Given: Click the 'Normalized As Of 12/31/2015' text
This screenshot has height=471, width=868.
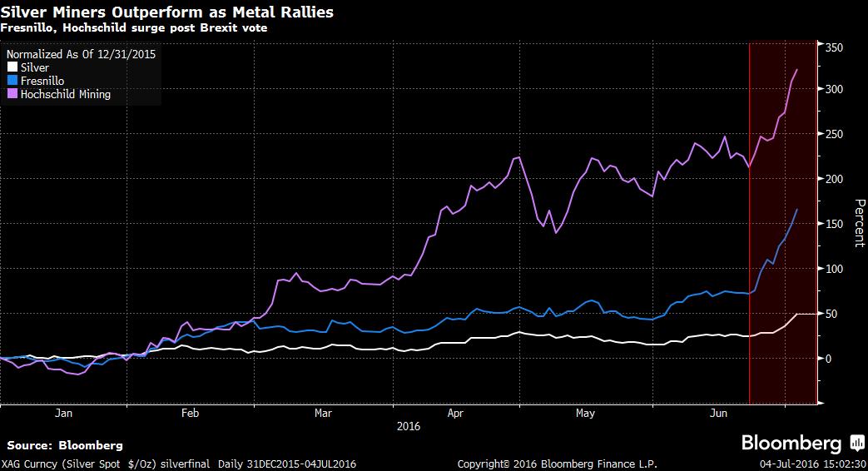Looking at the screenshot, I should coord(82,54).
